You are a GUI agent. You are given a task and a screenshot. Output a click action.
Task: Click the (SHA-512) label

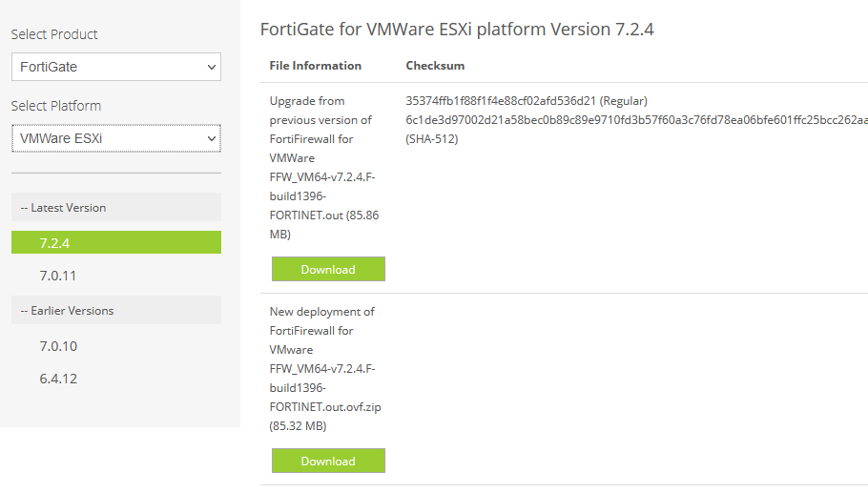432,139
